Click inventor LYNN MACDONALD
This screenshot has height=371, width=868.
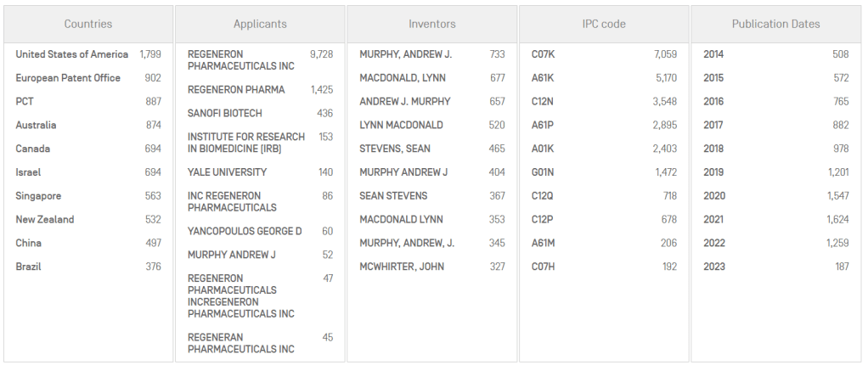[401, 125]
